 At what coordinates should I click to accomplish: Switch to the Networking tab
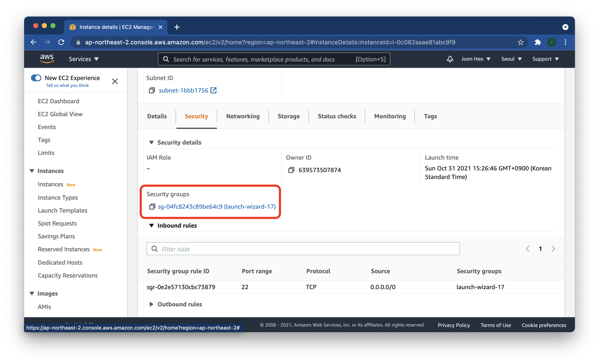243,116
